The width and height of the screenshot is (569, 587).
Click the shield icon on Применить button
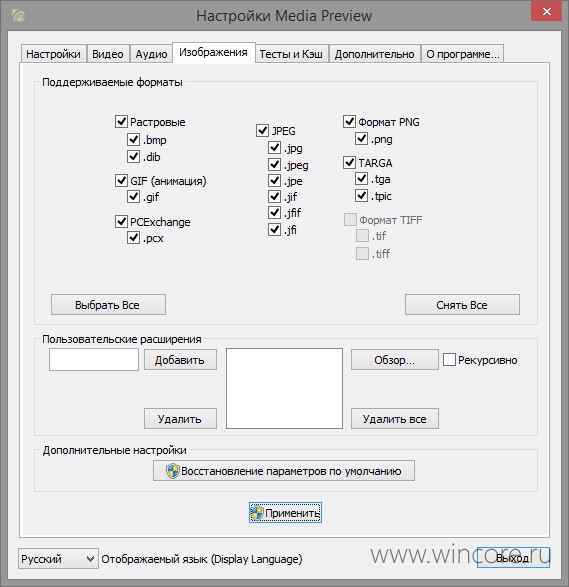tap(257, 513)
